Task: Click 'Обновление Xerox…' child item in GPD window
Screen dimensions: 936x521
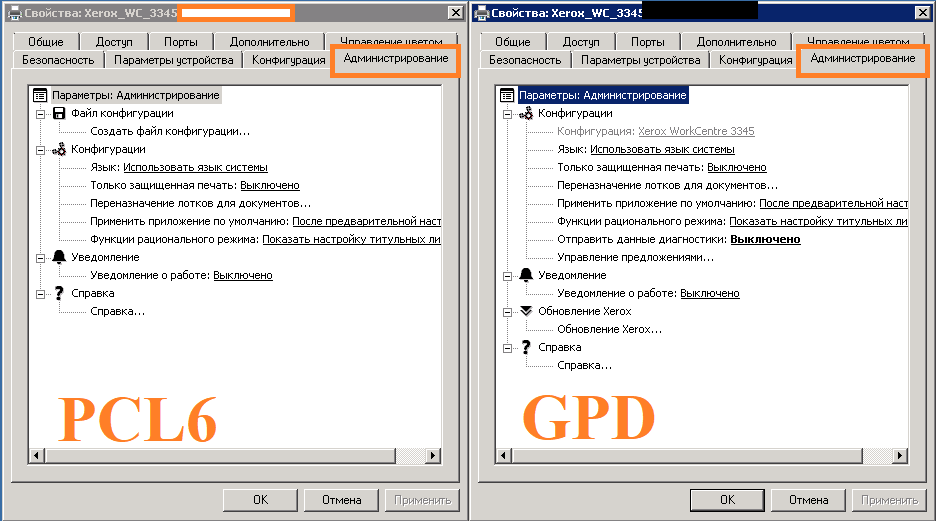Action: [609, 329]
